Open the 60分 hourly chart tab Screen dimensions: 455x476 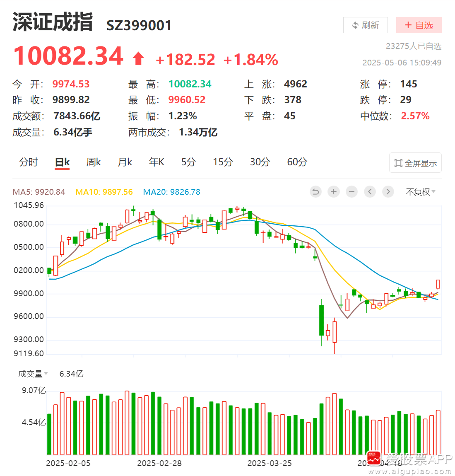point(296,162)
